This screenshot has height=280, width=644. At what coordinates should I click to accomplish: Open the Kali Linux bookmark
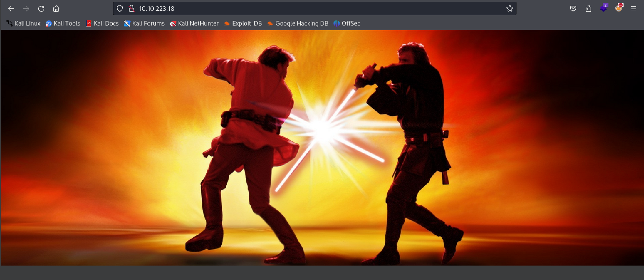[23, 24]
